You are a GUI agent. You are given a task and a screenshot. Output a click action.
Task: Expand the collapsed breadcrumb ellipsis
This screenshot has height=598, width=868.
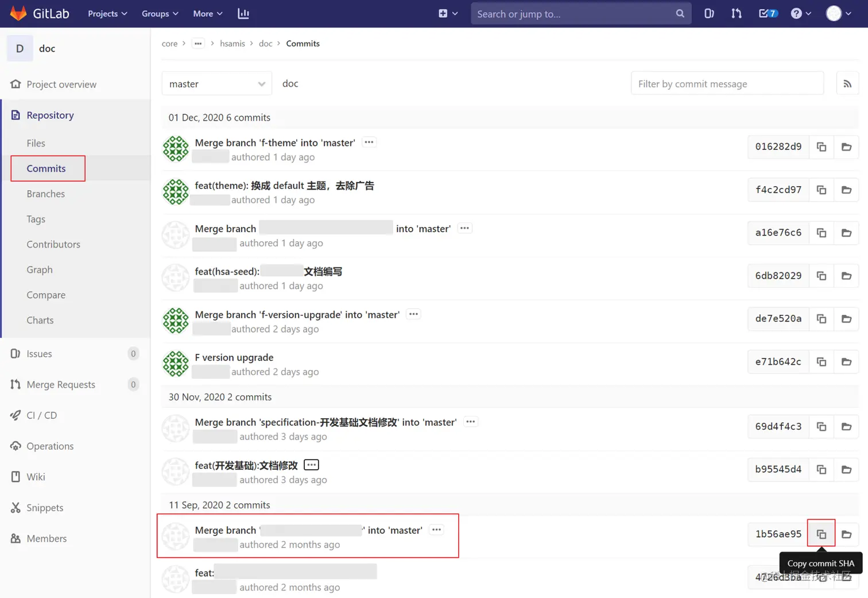(198, 44)
